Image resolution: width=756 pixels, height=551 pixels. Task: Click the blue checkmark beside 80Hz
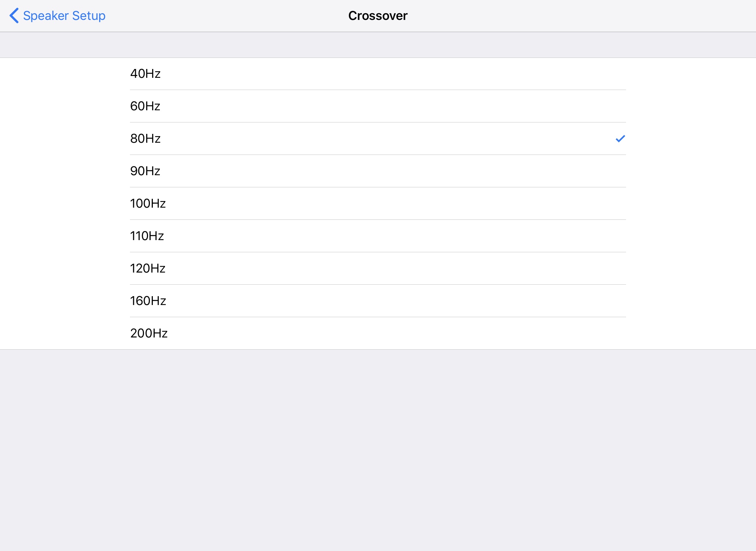[x=620, y=139]
